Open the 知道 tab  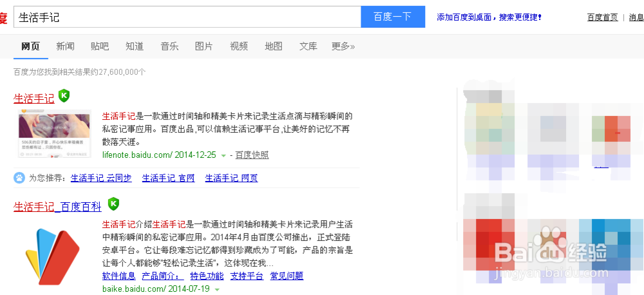pyautogui.click(x=135, y=46)
